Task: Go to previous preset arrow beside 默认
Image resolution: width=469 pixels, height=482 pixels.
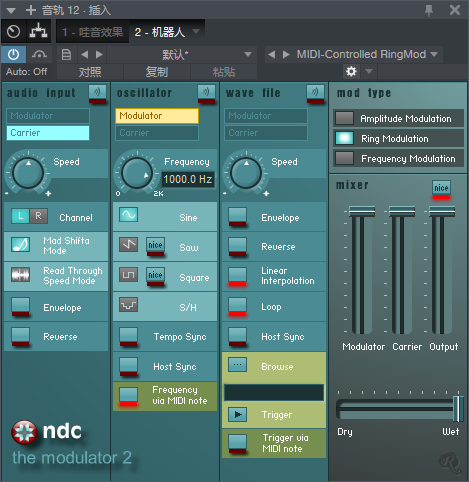Action: pos(85,54)
